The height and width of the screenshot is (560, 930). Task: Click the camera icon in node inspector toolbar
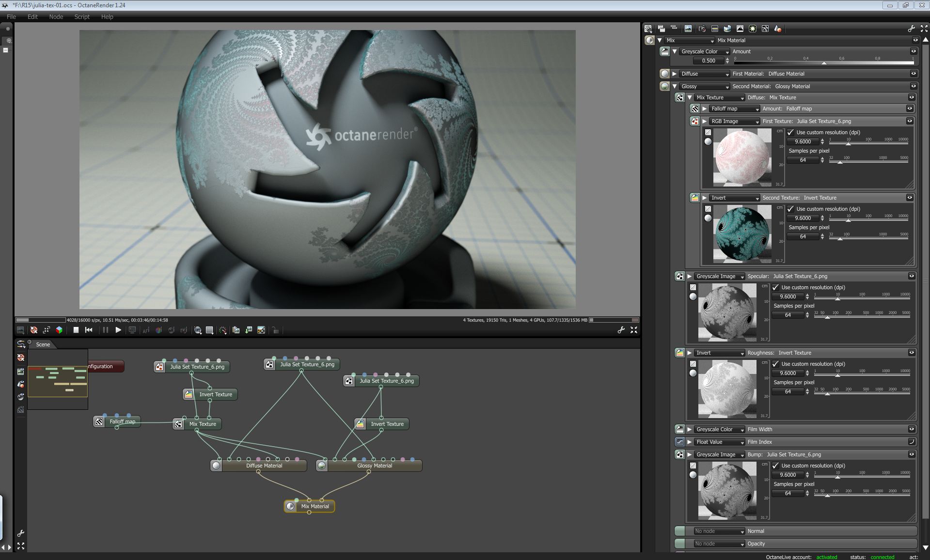pyautogui.click(x=702, y=29)
